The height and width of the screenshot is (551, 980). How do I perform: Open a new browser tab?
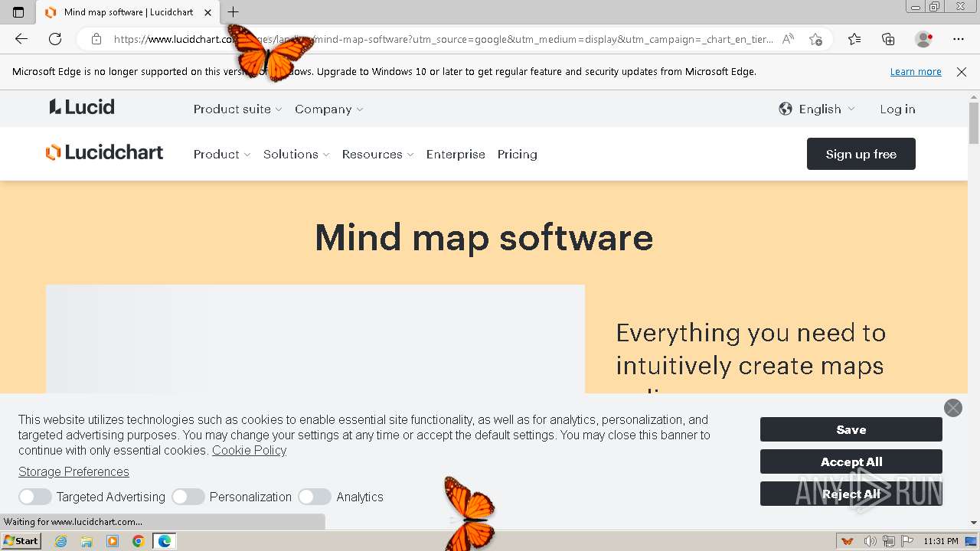pyautogui.click(x=234, y=12)
